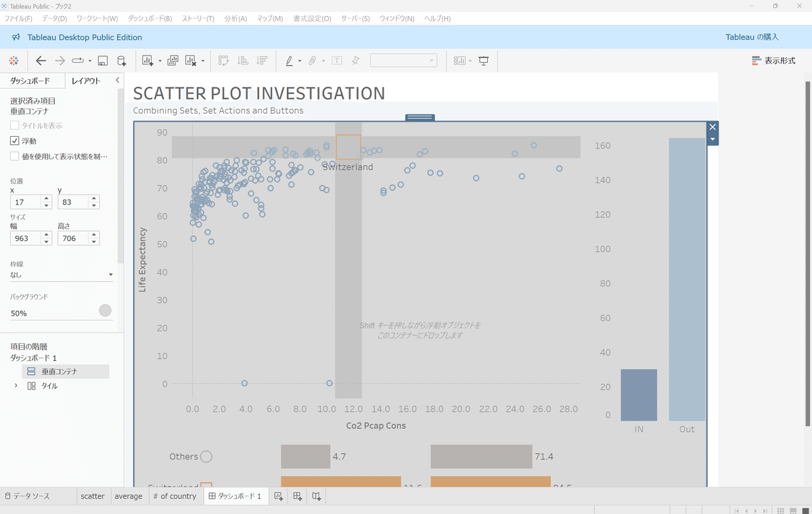Click the Tableau start page logo icon
Viewport: 812px width, 514px height.
point(14,61)
